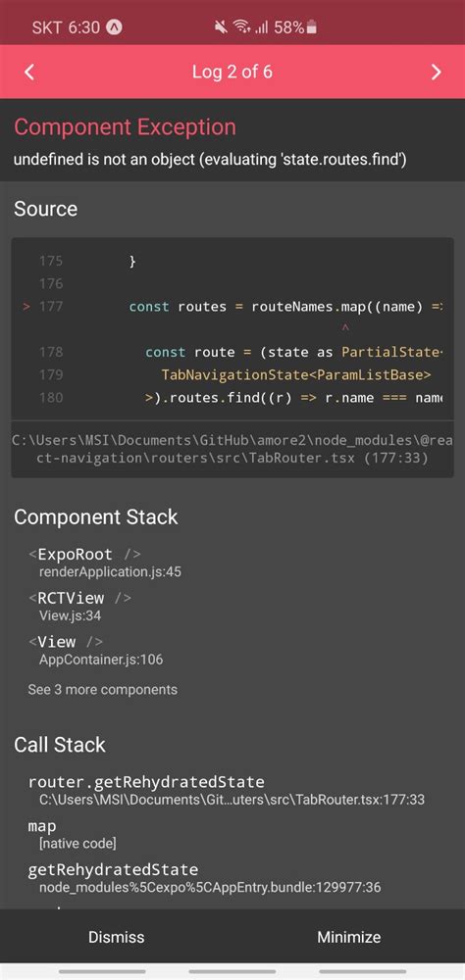
Task: Tap the battery indicator icon
Action: (x=312, y=26)
